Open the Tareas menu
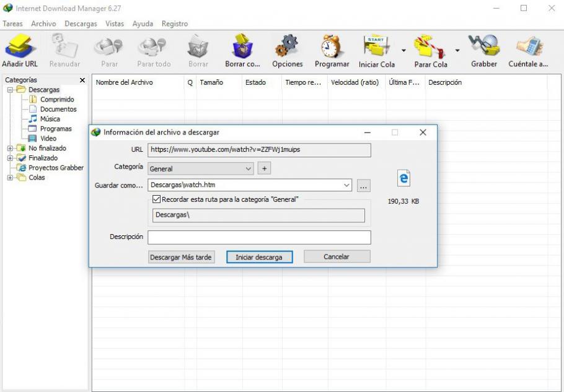Image resolution: width=564 pixels, height=392 pixels. [12, 24]
